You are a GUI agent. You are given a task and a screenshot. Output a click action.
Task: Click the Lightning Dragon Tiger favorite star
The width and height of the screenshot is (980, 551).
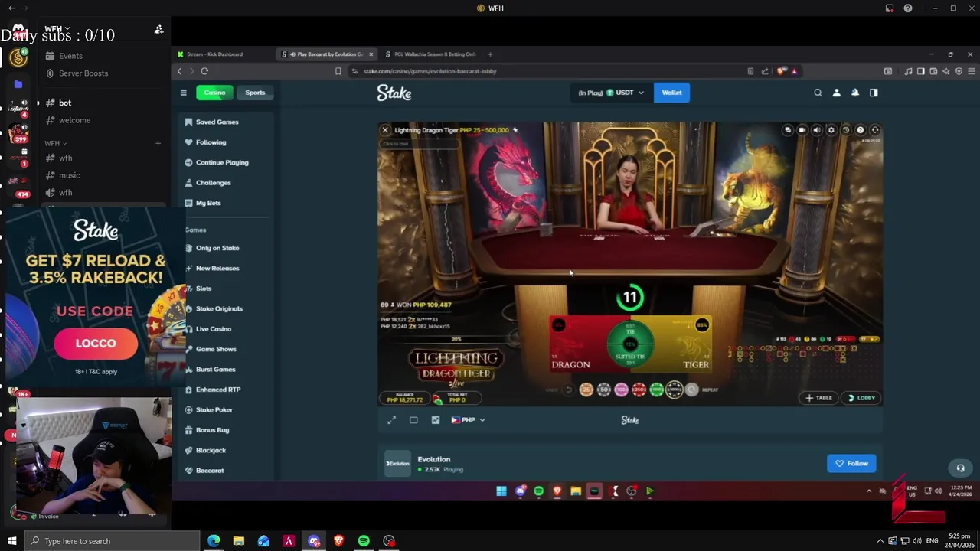(x=515, y=130)
